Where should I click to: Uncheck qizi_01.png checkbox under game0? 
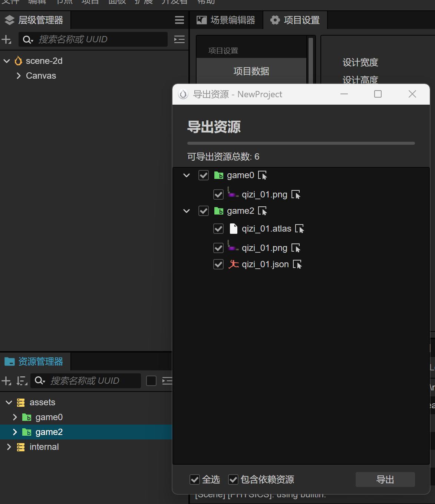(218, 194)
